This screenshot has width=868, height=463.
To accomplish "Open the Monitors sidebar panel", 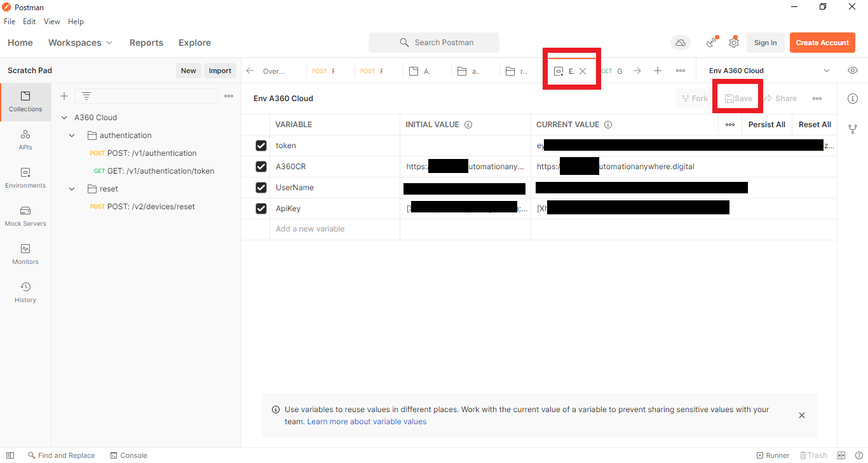I will (x=25, y=254).
